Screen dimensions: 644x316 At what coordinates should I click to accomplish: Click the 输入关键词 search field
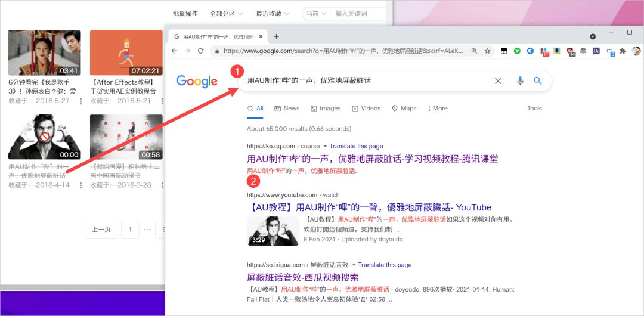click(x=358, y=14)
